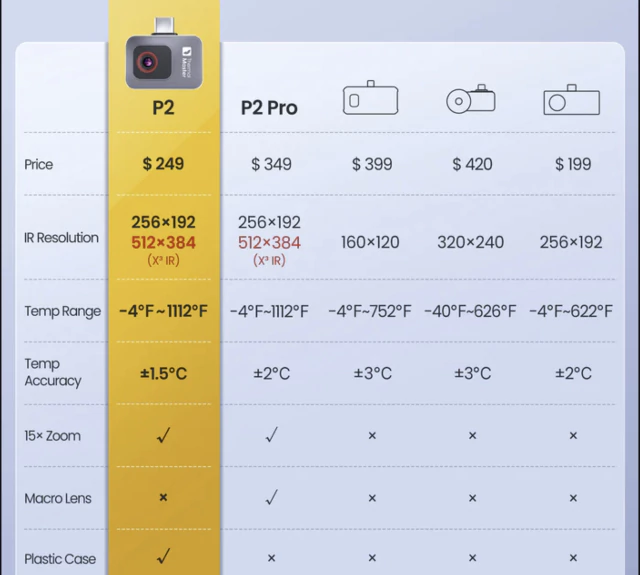Click the P2 Pro Macro Lens checkmark
This screenshot has width=640, height=575.
coord(271,497)
